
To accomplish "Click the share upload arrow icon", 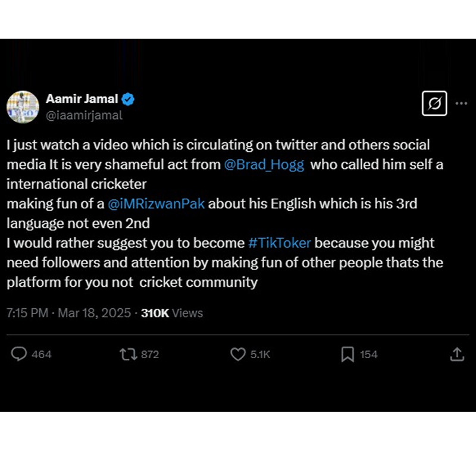I will pyautogui.click(x=456, y=355).
